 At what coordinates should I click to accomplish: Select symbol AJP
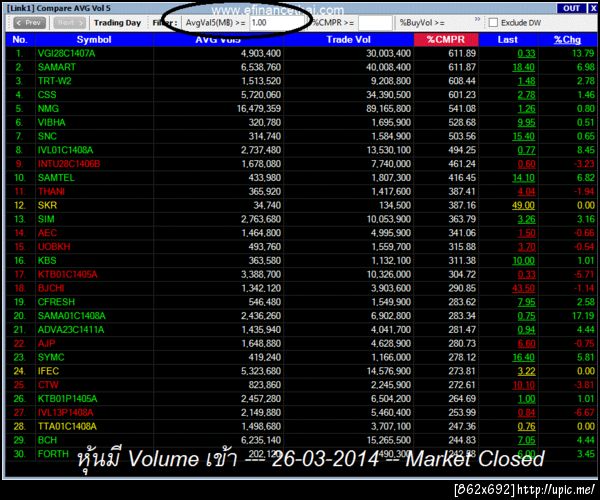46,344
